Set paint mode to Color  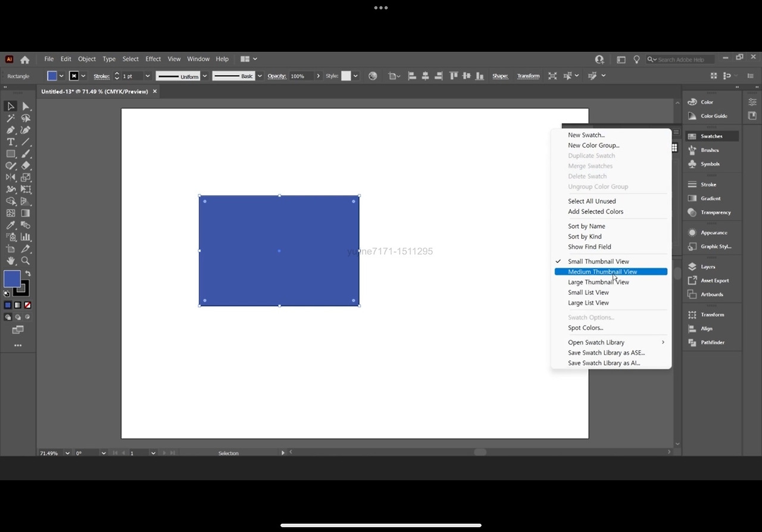point(8,305)
